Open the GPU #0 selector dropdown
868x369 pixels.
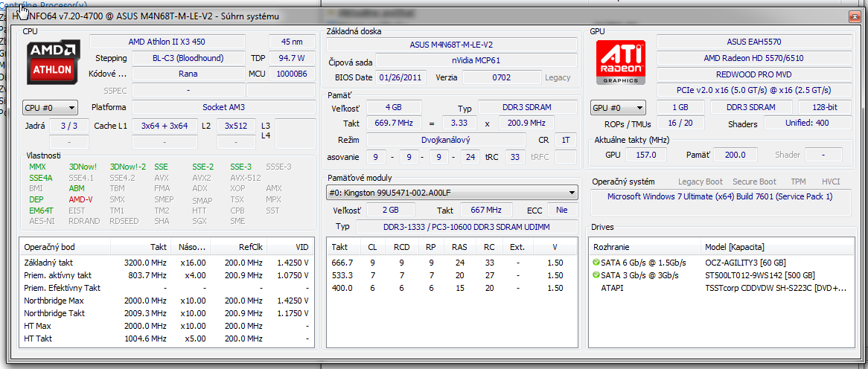pyautogui.click(x=617, y=108)
